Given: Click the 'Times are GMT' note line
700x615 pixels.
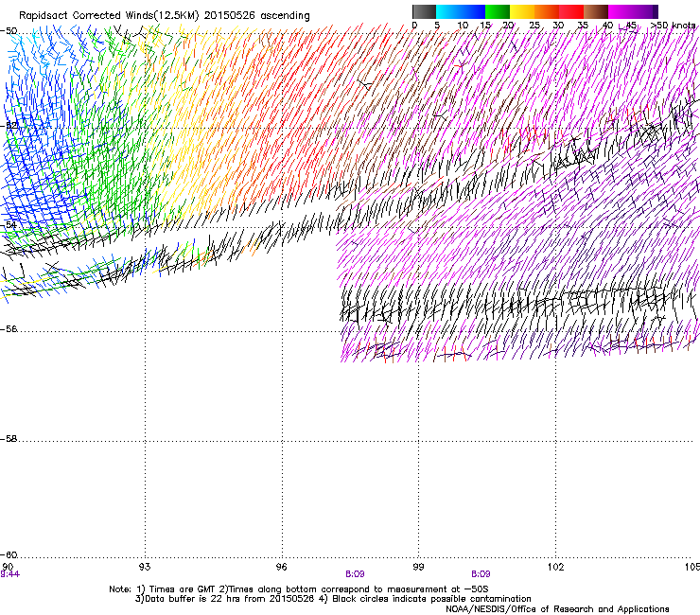Looking at the screenshot, I should [299, 589].
